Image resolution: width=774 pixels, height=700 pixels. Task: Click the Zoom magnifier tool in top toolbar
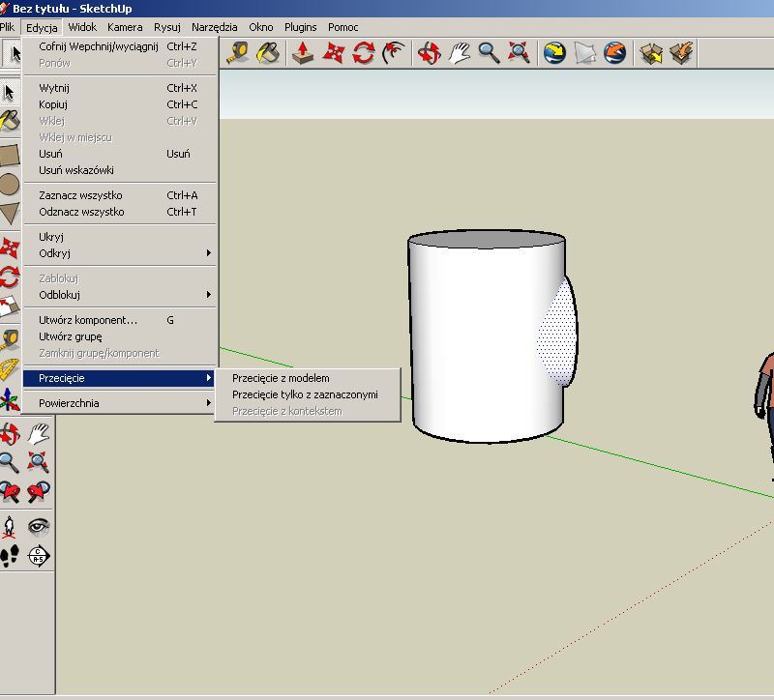(x=489, y=52)
